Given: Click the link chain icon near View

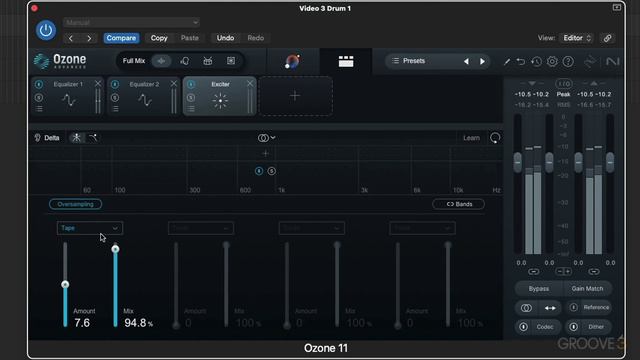Looking at the screenshot, I should pos(607,38).
